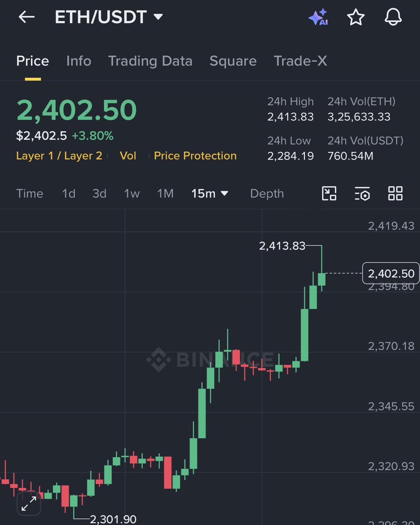Open the Layer 1 / Layer 2 tag
Viewport: 420px width, 525px height.
[x=59, y=156]
